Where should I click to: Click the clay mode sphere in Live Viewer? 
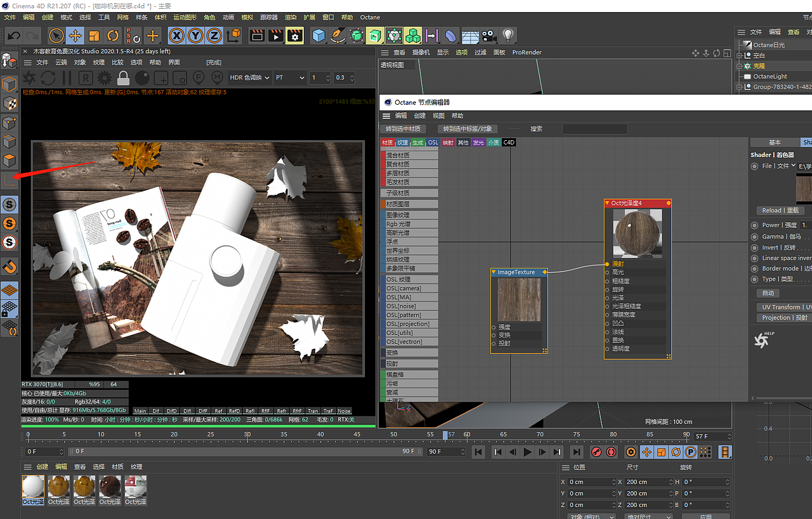pos(142,77)
